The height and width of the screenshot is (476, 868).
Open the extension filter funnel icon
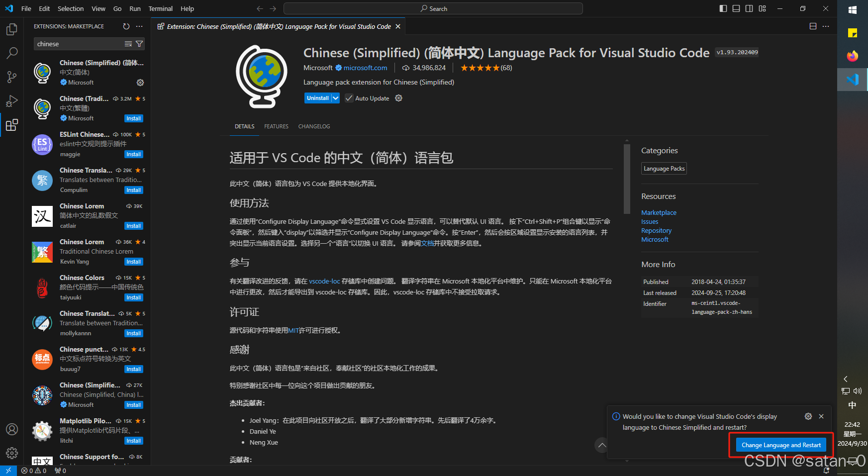pyautogui.click(x=139, y=44)
